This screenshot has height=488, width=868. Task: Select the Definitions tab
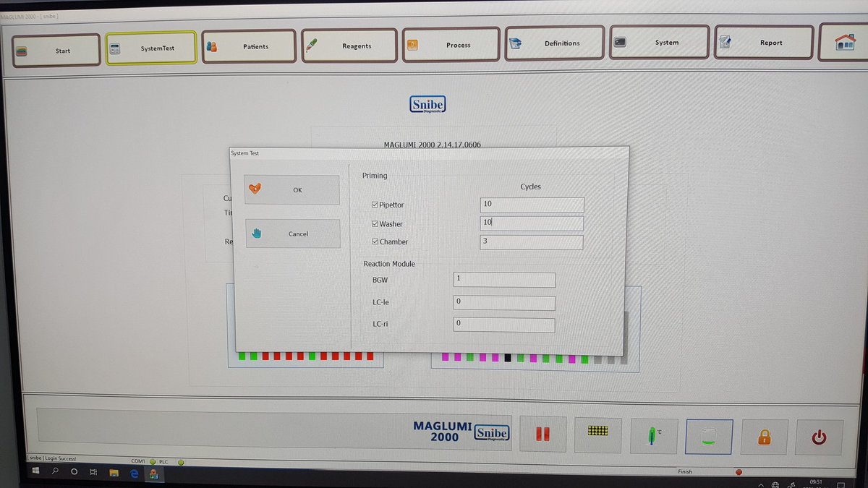point(555,43)
